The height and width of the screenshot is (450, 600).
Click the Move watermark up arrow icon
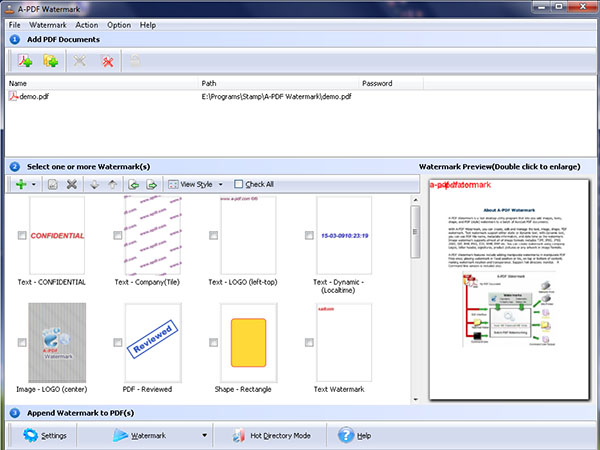click(112, 184)
